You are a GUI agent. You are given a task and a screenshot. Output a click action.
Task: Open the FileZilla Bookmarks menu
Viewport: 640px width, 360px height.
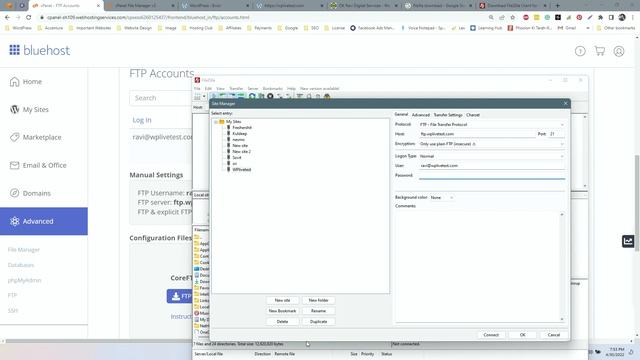[x=272, y=88]
